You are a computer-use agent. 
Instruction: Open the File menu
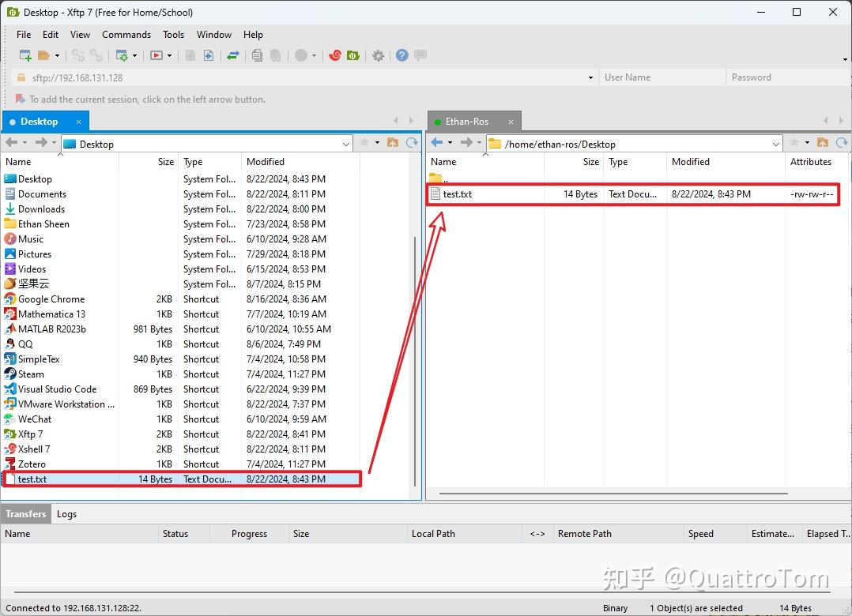24,34
